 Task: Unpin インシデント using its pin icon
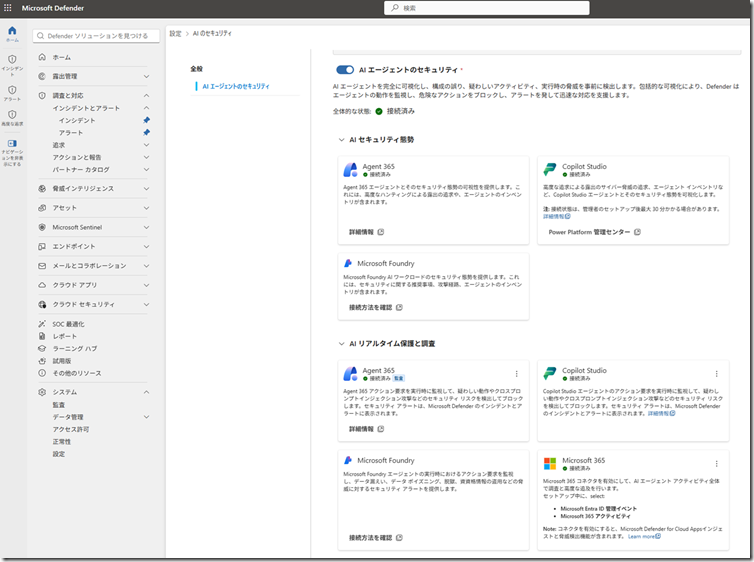tap(147, 120)
